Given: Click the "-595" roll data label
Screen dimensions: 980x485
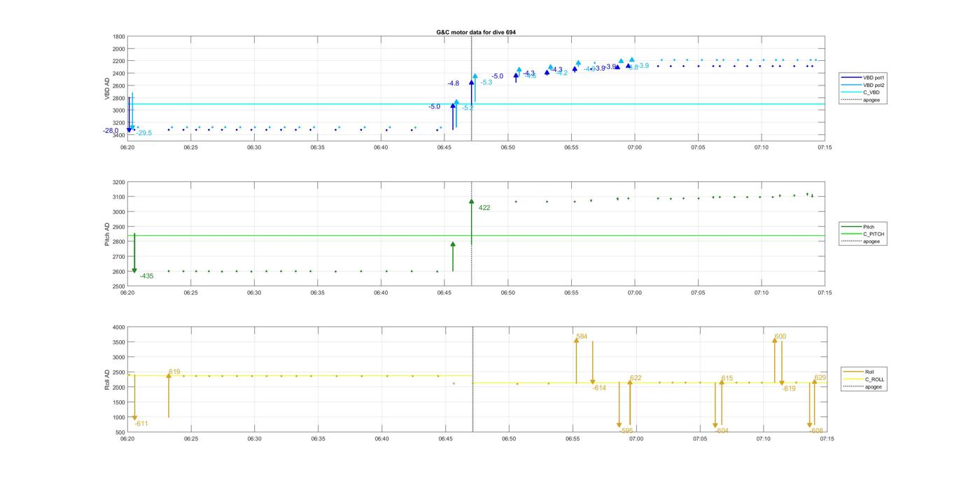Looking at the screenshot, I should tap(626, 431).
